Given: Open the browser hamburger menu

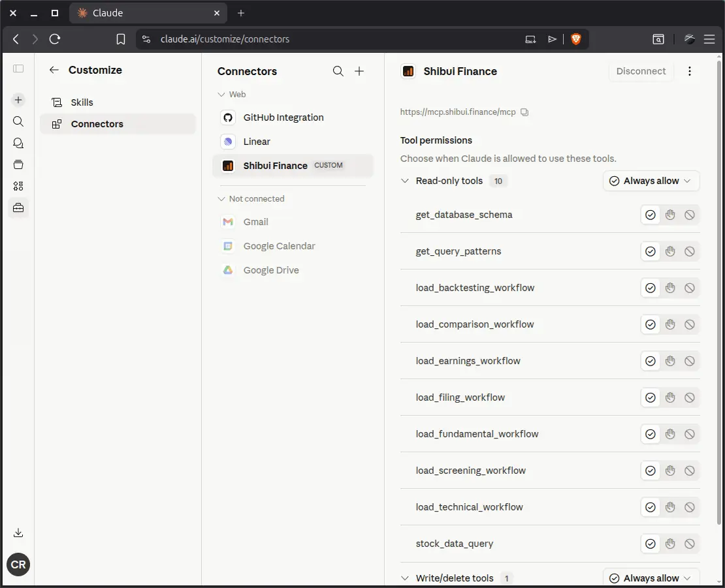Looking at the screenshot, I should click(709, 39).
